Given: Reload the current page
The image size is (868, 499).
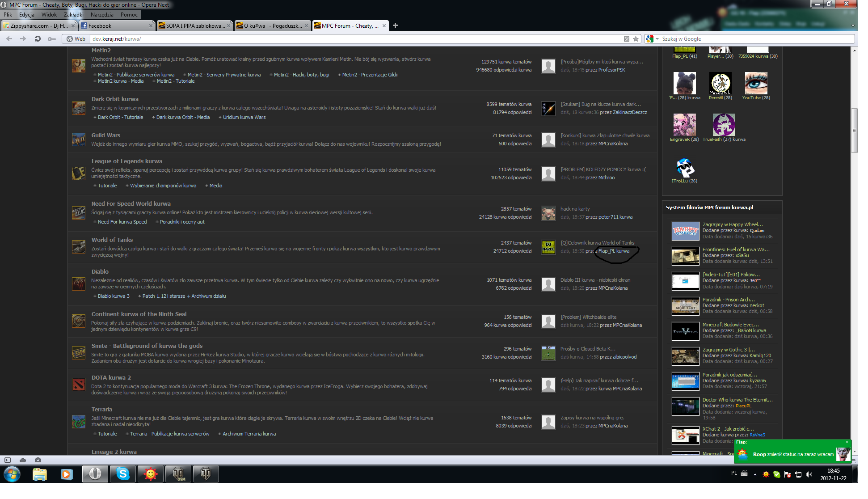Looking at the screenshot, I should pos(38,39).
